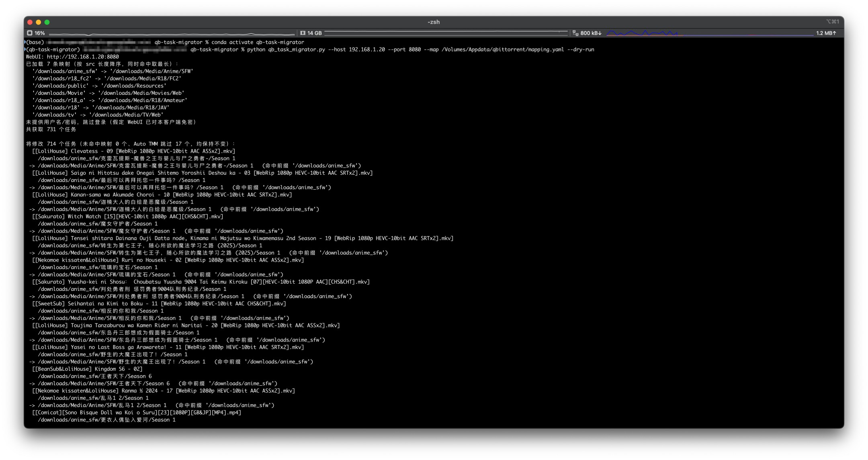Click 'WebUI: http://192.168.1.20:8080' line
This screenshot has height=460, width=868.
[72, 57]
